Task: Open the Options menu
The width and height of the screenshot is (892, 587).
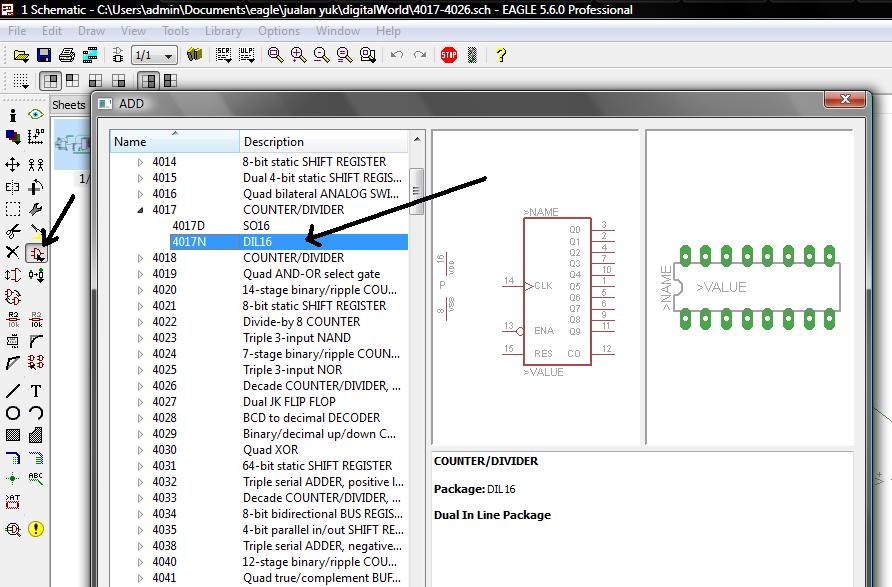Action: [279, 31]
